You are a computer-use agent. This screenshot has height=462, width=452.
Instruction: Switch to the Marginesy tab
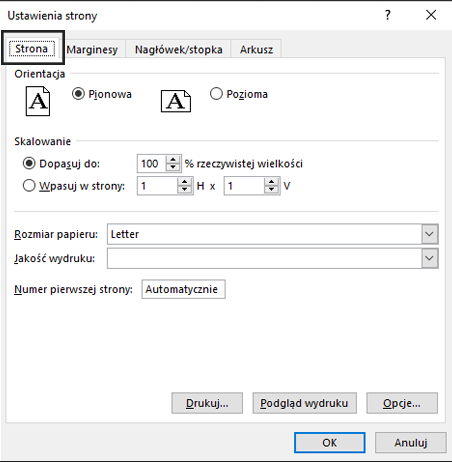pos(92,50)
